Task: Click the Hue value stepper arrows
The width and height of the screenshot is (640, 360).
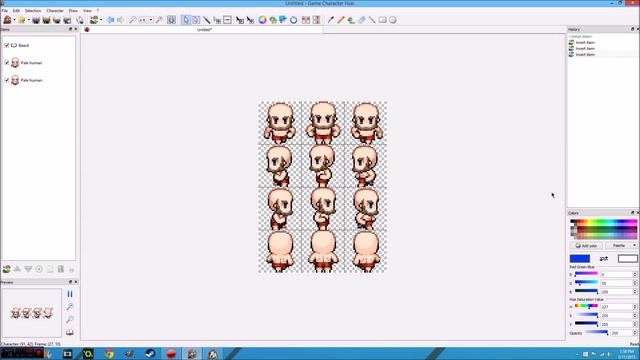Action: tap(635, 307)
